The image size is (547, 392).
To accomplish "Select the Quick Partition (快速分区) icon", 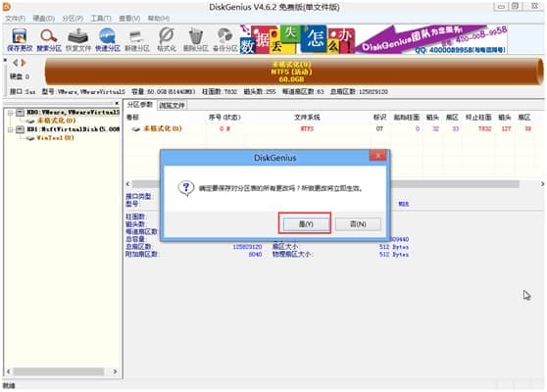I will pyautogui.click(x=108, y=40).
